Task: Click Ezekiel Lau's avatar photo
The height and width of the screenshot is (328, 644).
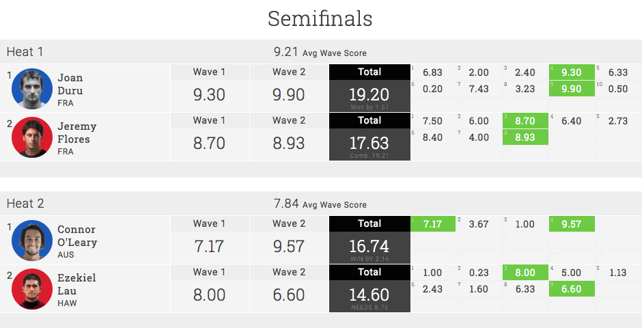Action: [x=32, y=288]
